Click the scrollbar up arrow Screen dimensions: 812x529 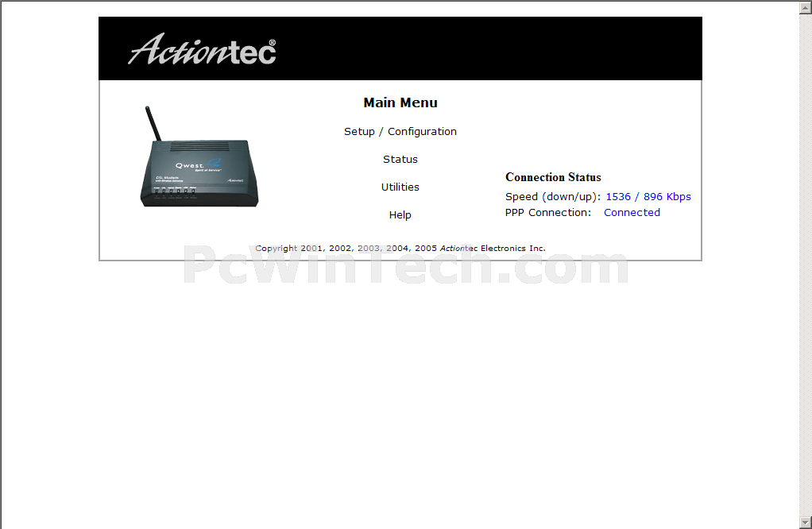[806, 6]
